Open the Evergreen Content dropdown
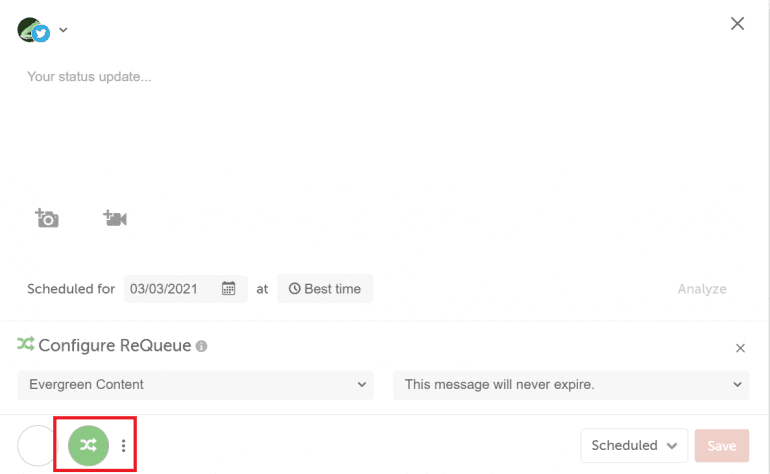 point(195,385)
